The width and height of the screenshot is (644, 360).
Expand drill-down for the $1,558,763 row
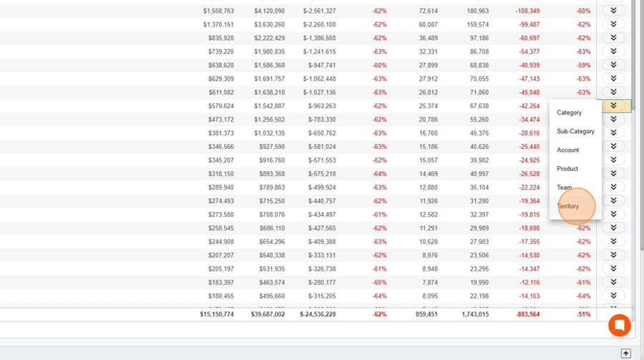pos(613,11)
